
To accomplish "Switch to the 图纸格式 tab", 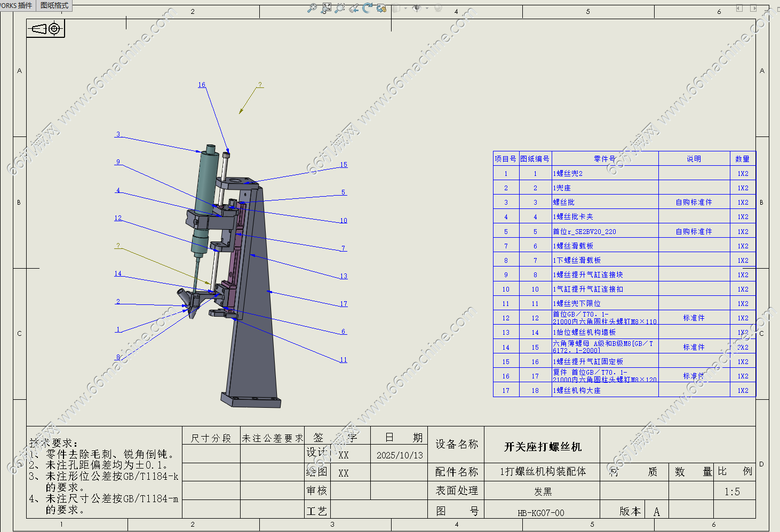I will click(x=54, y=5).
